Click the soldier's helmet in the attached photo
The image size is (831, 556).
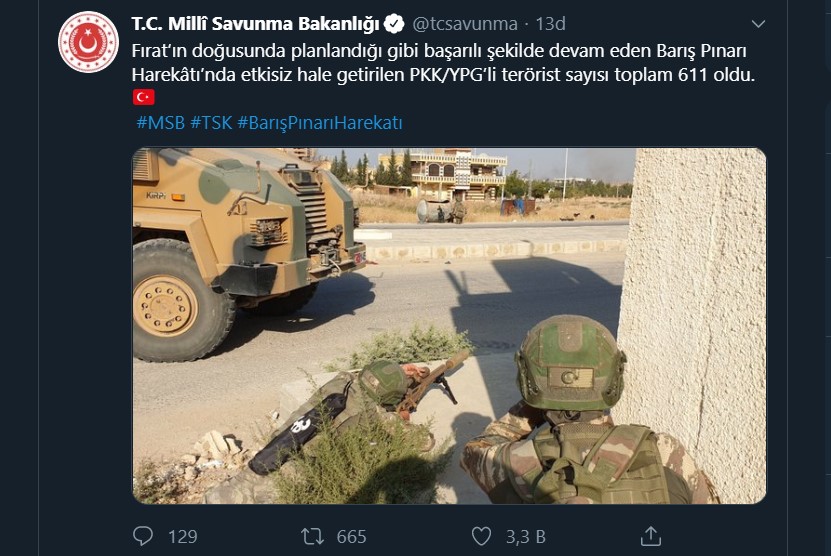[569, 363]
